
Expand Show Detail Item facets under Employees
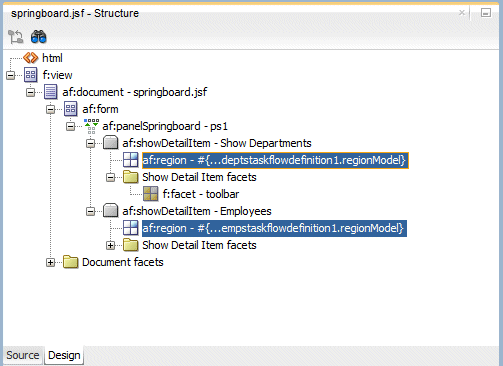[x=111, y=245]
